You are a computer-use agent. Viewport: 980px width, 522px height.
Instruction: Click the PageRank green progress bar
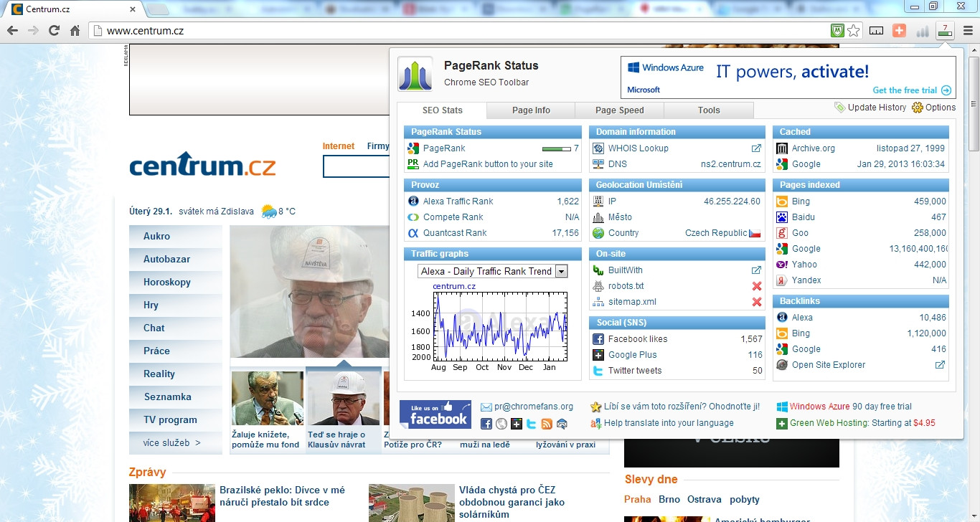[x=556, y=148]
